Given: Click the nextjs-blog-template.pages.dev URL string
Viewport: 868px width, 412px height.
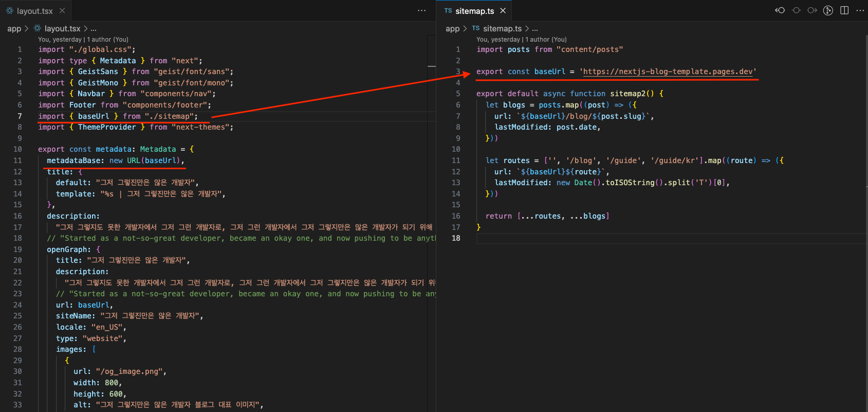Looking at the screenshot, I should coord(668,71).
